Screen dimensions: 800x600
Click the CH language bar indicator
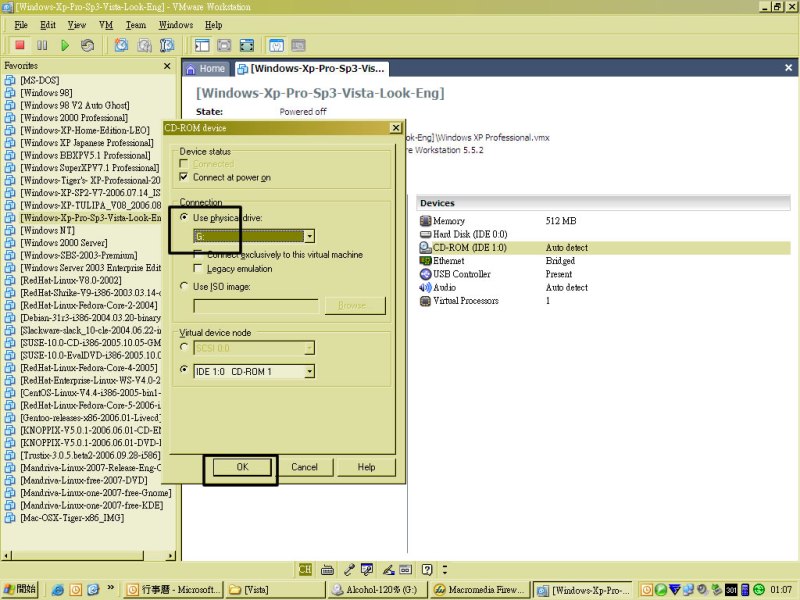click(x=305, y=569)
